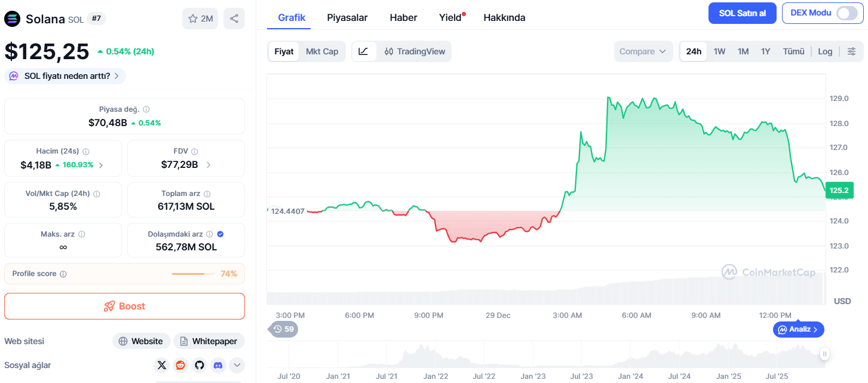Click the share icon near the star
Screen dimensions: 868x383
(234, 18)
